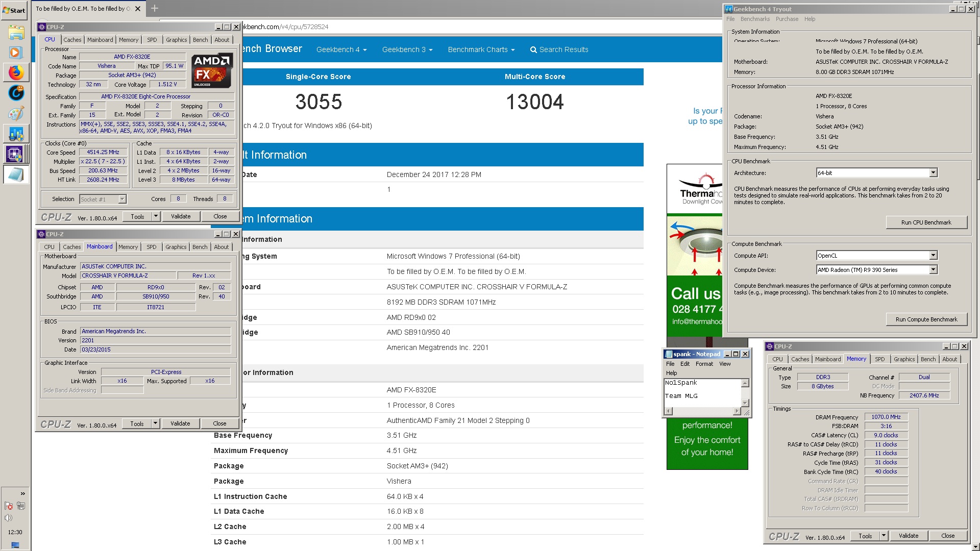Click Close button in Mainboard CPU-Z window
This screenshot has height=551, width=980.
click(x=219, y=423)
